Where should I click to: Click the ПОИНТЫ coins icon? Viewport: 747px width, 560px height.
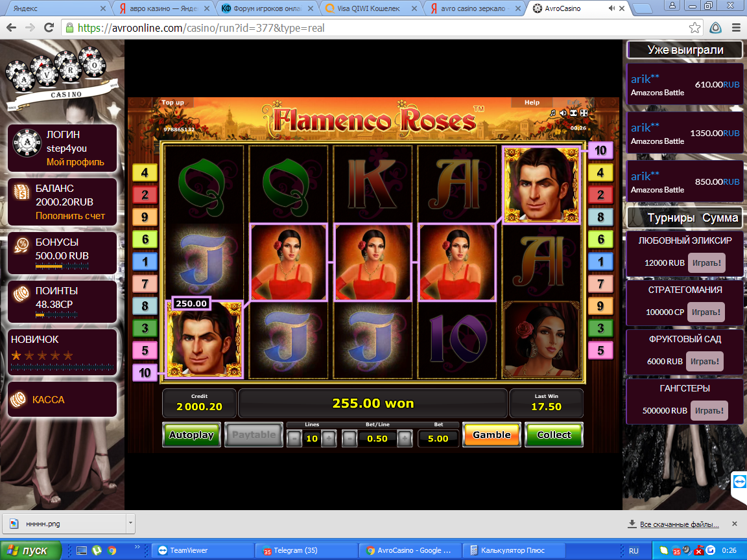coord(21,295)
